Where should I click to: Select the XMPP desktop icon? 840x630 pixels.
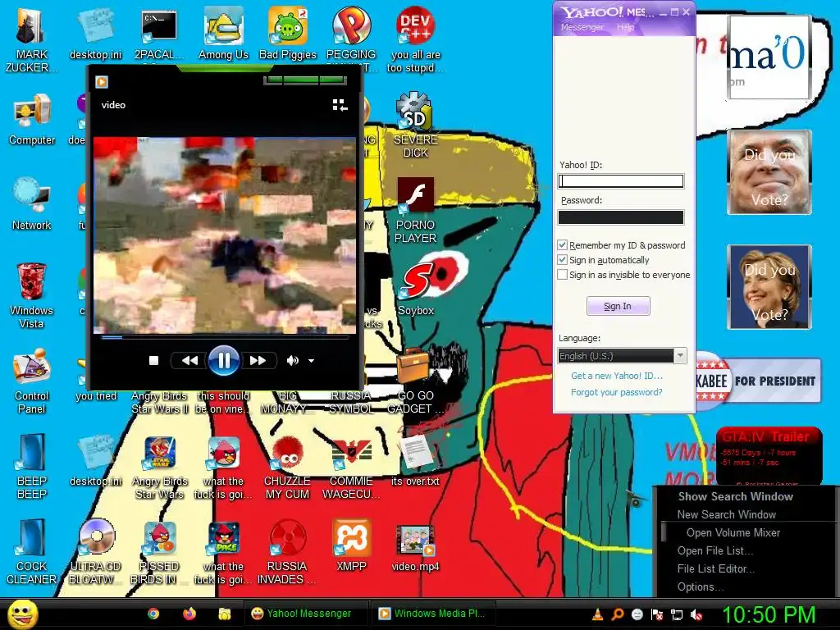click(x=351, y=546)
